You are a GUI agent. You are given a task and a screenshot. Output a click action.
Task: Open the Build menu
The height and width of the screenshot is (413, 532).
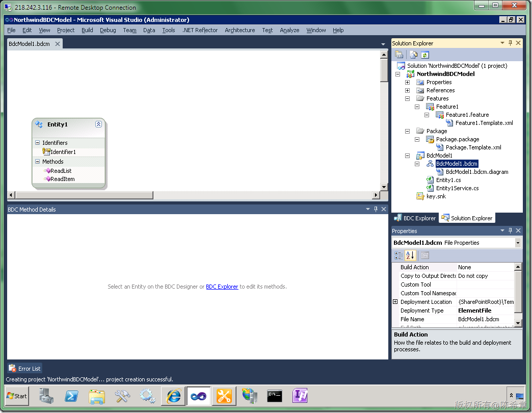pyautogui.click(x=87, y=30)
